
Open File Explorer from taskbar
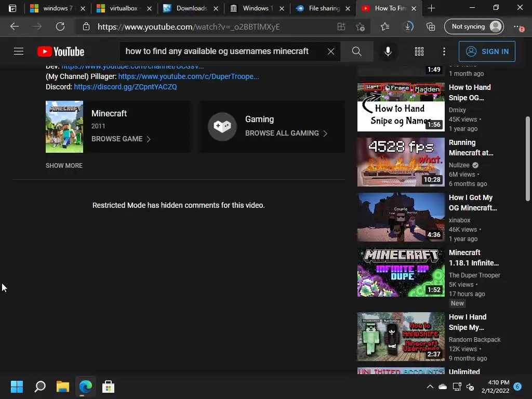(x=63, y=387)
